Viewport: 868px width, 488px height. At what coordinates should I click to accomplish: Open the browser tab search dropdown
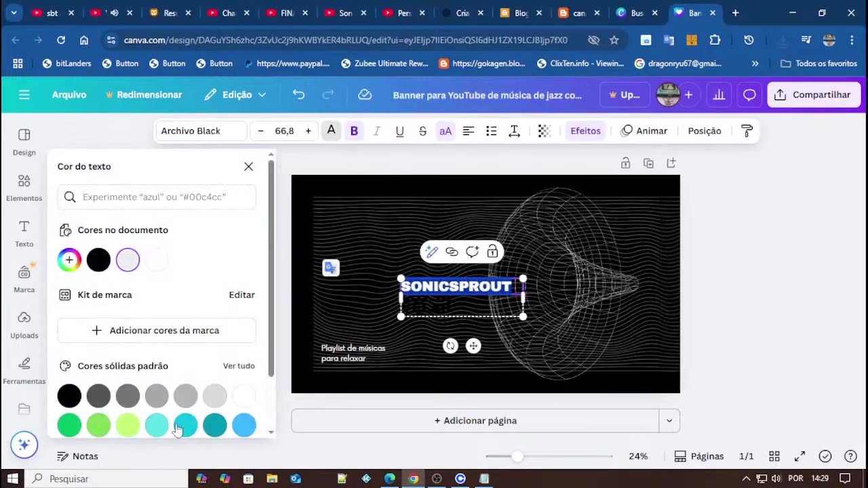14,13
